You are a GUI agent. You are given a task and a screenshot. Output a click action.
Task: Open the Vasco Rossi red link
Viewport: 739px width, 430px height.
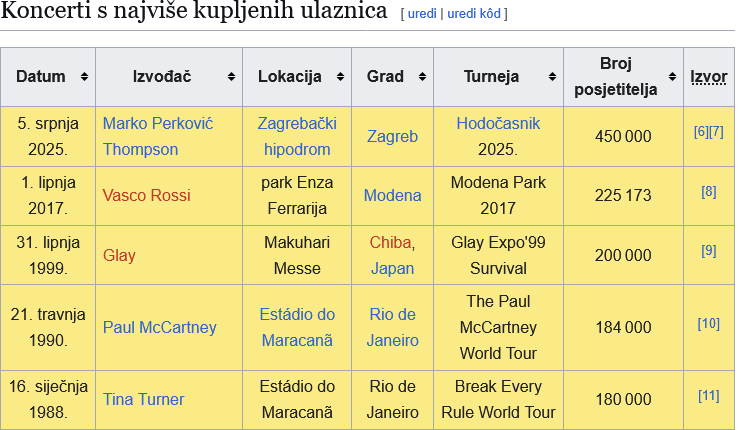(x=147, y=195)
